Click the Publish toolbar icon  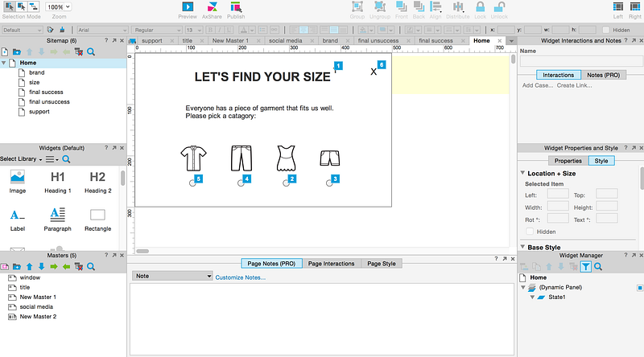[x=236, y=6]
